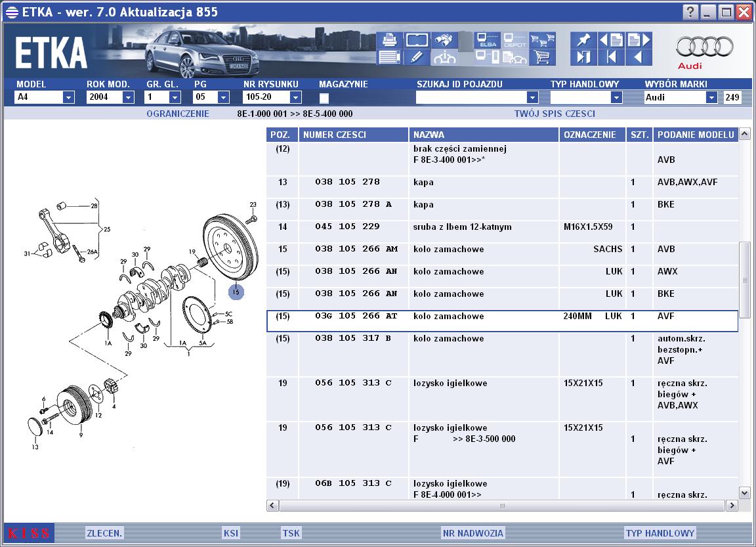Click the NUMER CZESCI column header
This screenshot has width=756, height=547.
pos(354,135)
